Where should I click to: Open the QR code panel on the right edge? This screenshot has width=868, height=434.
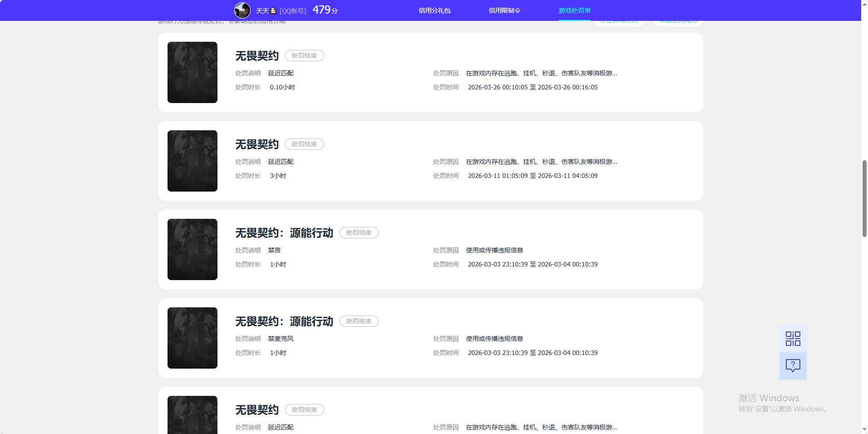coord(793,338)
